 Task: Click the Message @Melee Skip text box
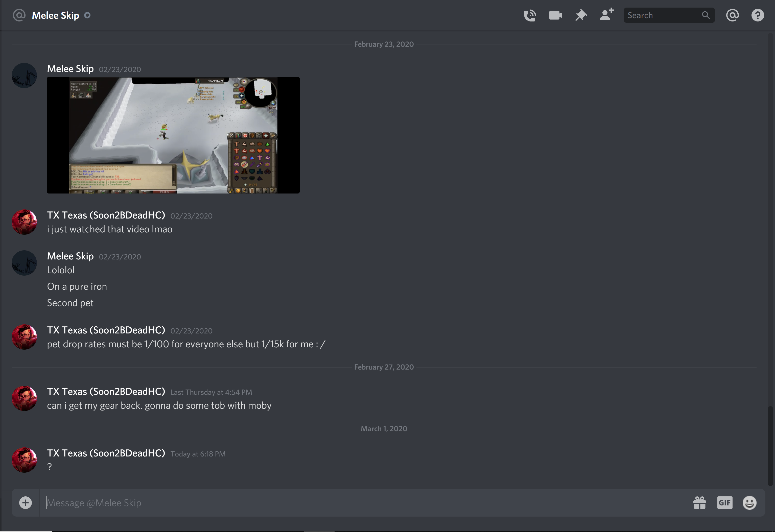[x=334, y=503]
